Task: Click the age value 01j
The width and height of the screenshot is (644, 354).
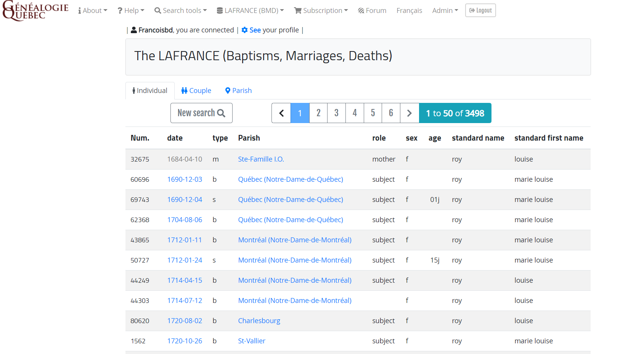Action: (435, 200)
